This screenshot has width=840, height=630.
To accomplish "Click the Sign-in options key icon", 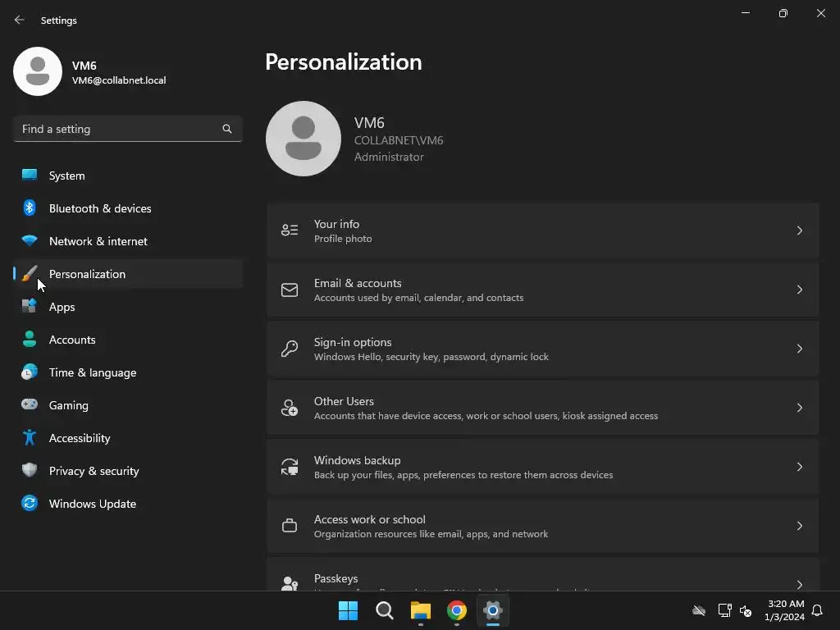I will 290,349.
